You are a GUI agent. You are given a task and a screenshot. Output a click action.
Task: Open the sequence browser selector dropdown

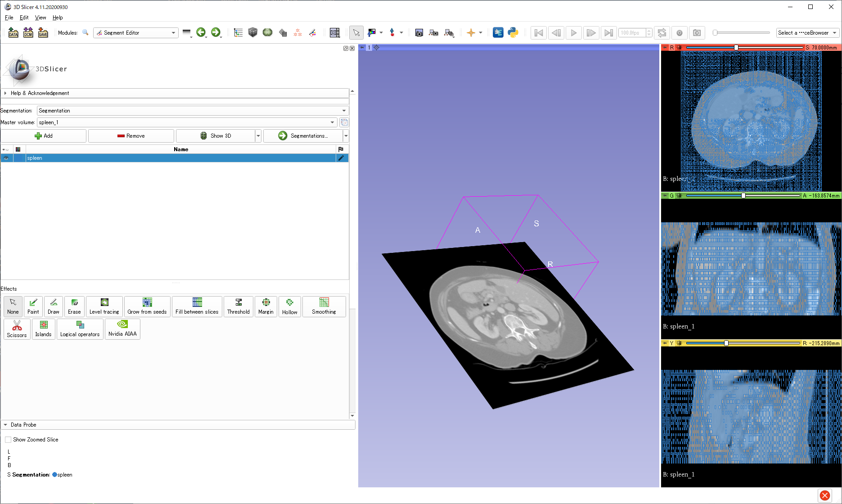tap(808, 33)
